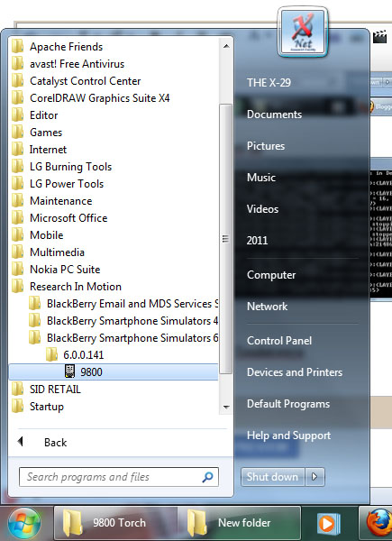Open Firefox from the taskbar
Image resolution: width=392 pixels, height=541 pixels.
point(378,524)
